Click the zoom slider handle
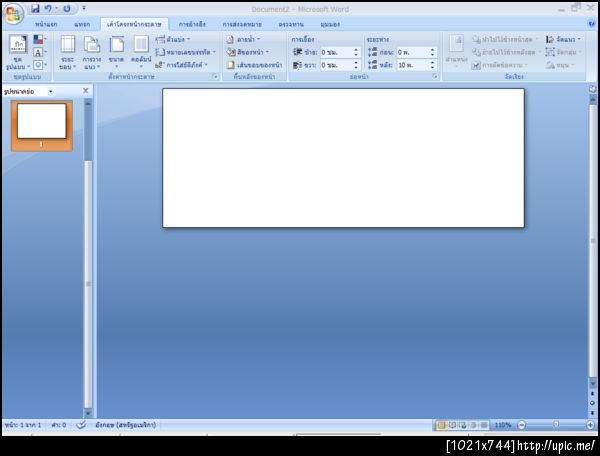This screenshot has width=600, height=456. (x=556, y=425)
